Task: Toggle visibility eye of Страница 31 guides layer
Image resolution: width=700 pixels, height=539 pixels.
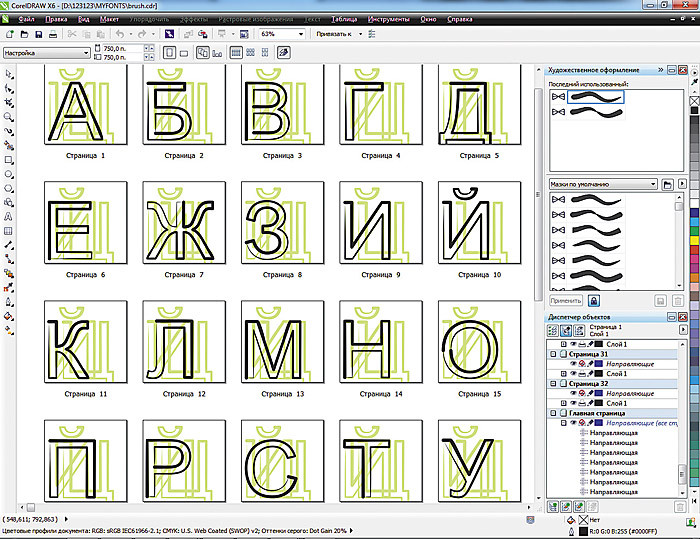Action: 574,364
